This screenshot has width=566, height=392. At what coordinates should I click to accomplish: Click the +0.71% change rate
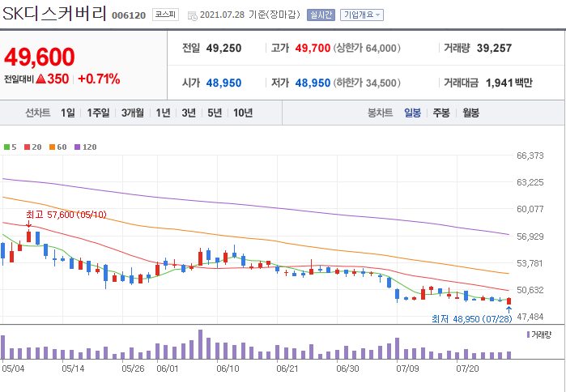tap(99, 79)
